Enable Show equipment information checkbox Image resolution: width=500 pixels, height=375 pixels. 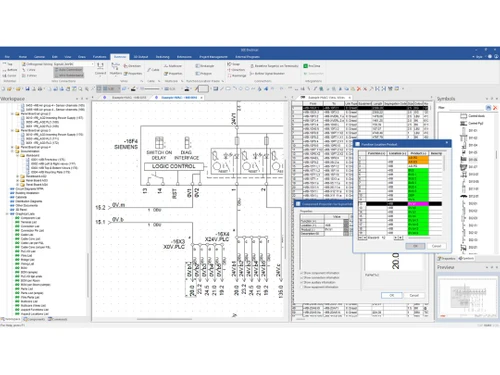point(302,287)
